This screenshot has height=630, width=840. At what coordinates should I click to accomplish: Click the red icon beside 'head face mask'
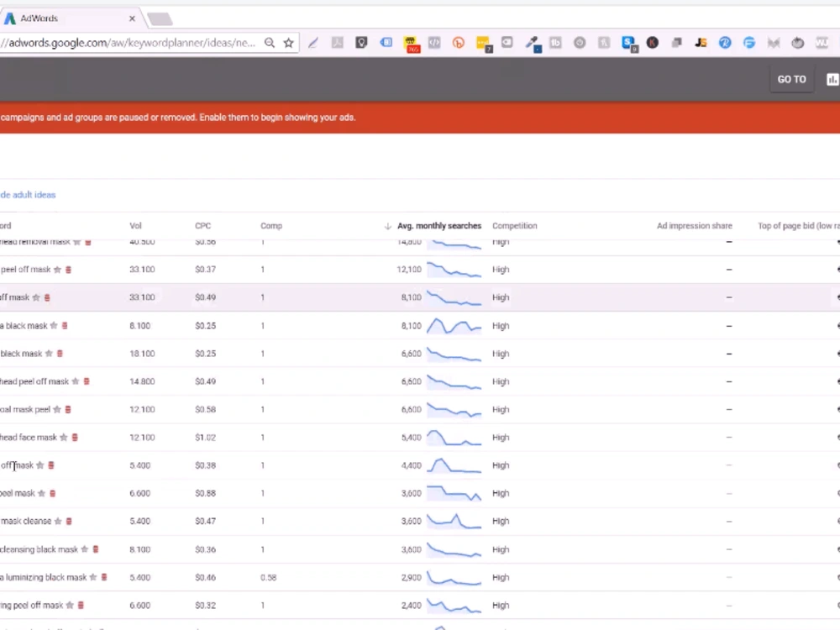75,438
